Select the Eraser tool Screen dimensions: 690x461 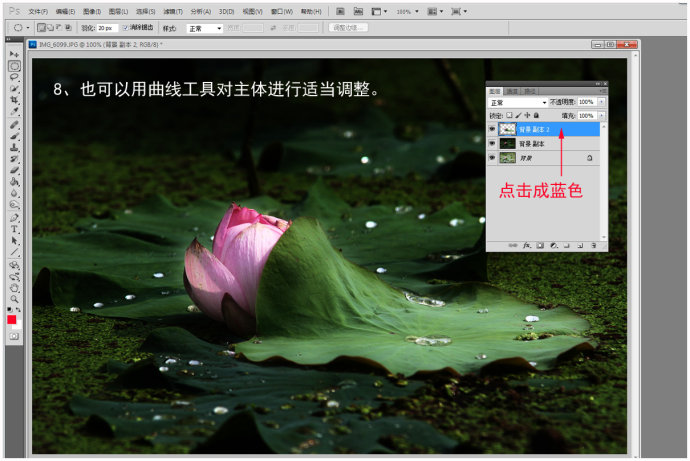14,171
